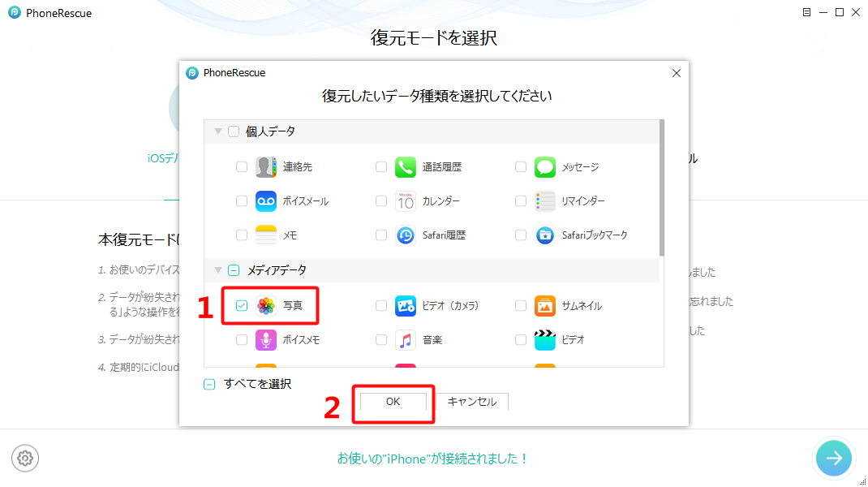Check the メモ checkbox
This screenshot has width=868, height=487.
tap(242, 235)
